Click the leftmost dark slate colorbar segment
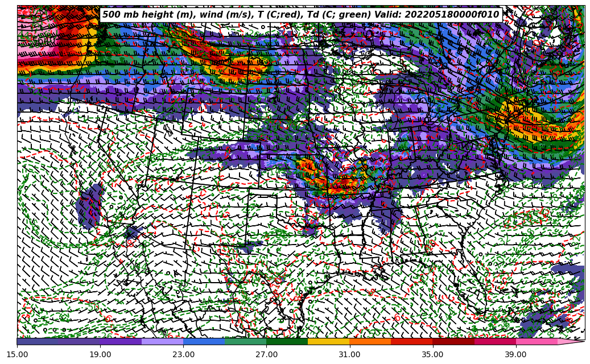The width and height of the screenshot is (590, 364). [38, 342]
